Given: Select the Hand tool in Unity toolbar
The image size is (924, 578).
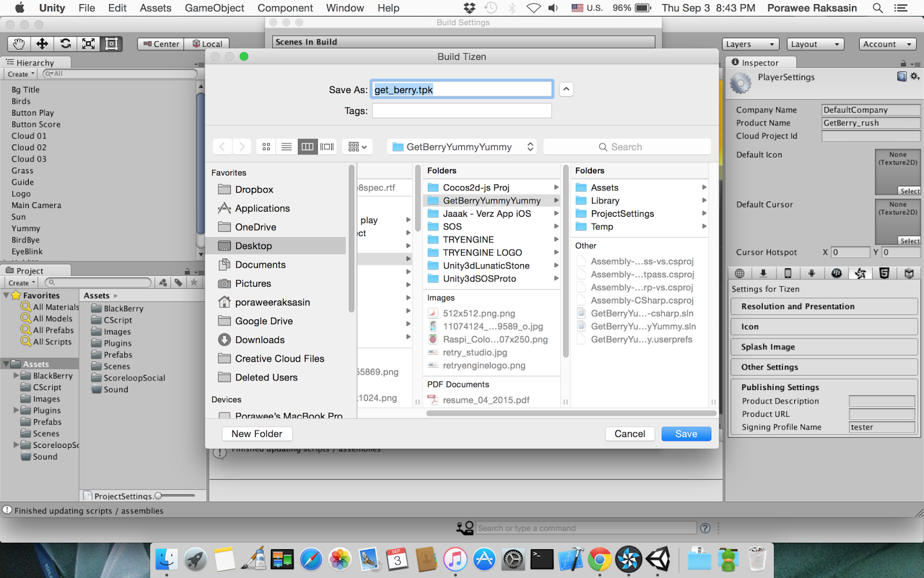Looking at the screenshot, I should point(19,44).
